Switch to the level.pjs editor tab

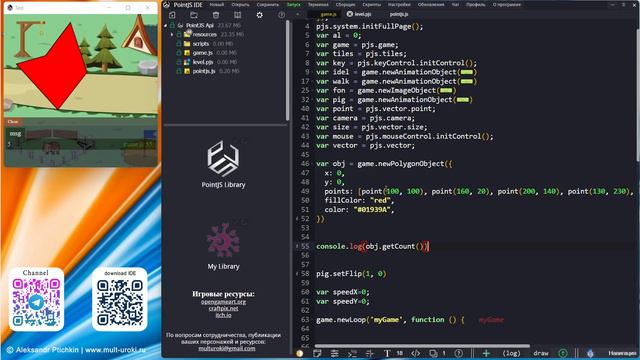(x=362, y=14)
